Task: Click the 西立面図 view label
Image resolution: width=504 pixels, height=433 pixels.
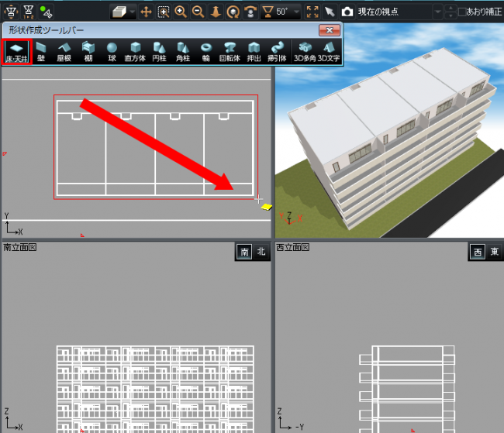Action: click(293, 247)
